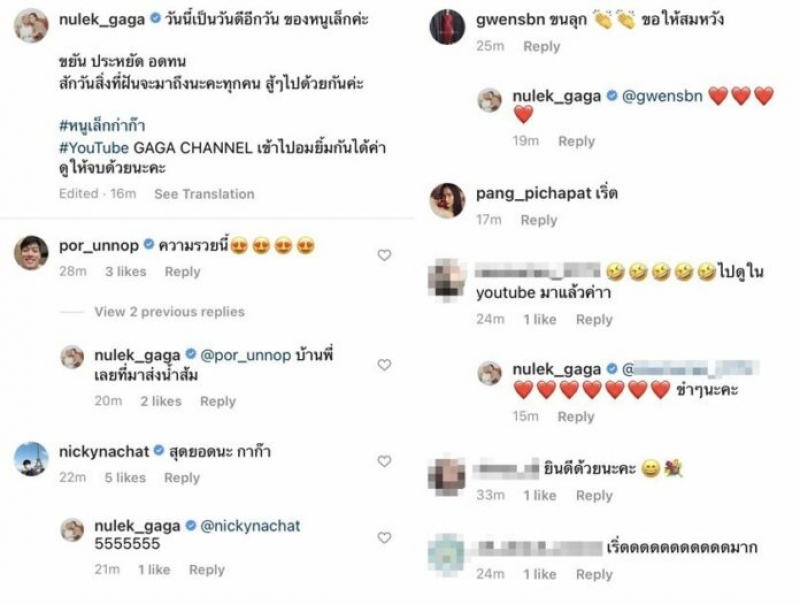The image size is (800, 604).
Task: Open por_unnop's avatar
Action: click(31, 252)
